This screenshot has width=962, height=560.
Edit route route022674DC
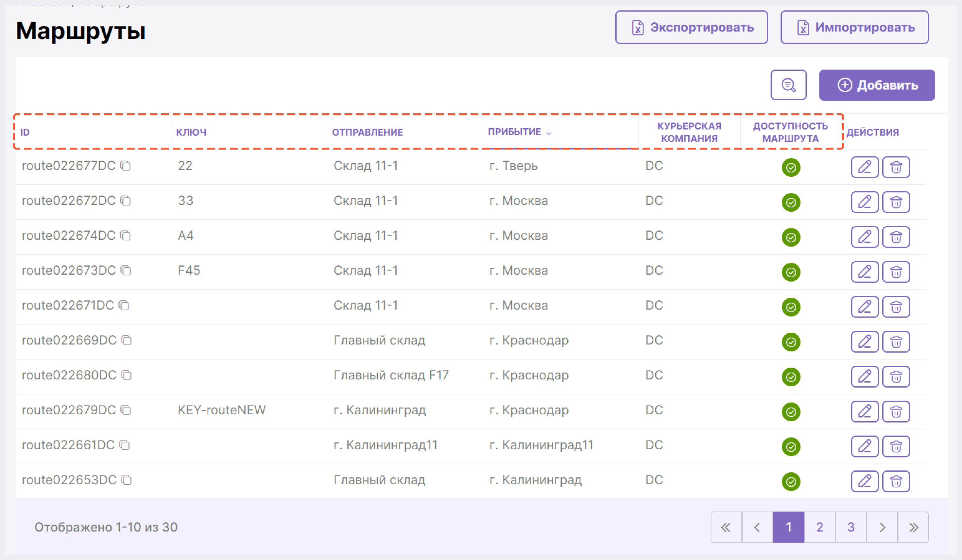[865, 237]
